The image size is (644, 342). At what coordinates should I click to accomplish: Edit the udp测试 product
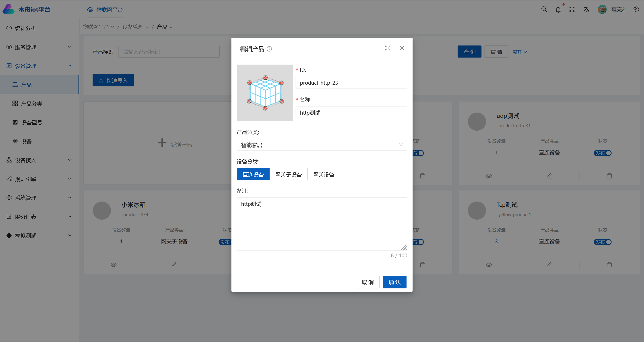[x=549, y=176]
